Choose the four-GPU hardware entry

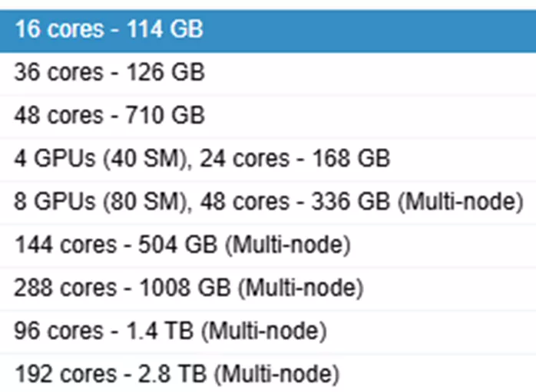[268, 160]
